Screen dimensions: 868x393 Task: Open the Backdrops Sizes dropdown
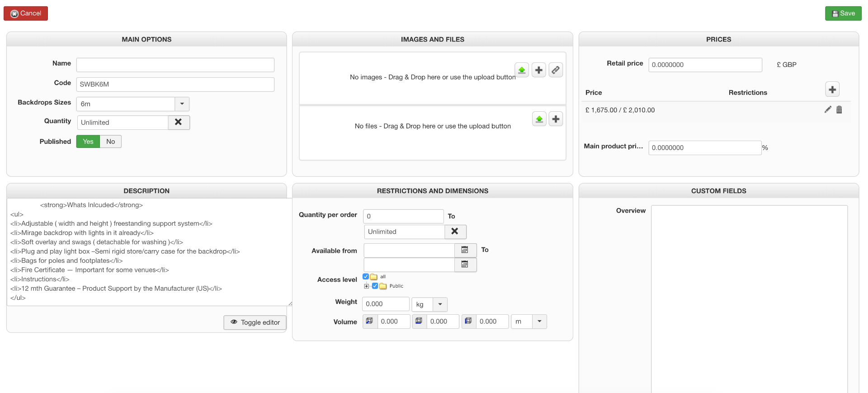coord(182,104)
